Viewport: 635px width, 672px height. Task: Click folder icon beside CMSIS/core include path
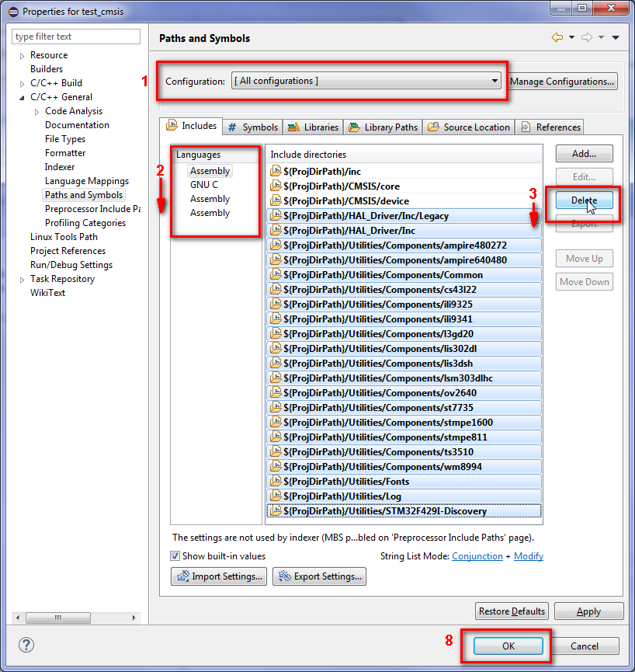click(275, 186)
